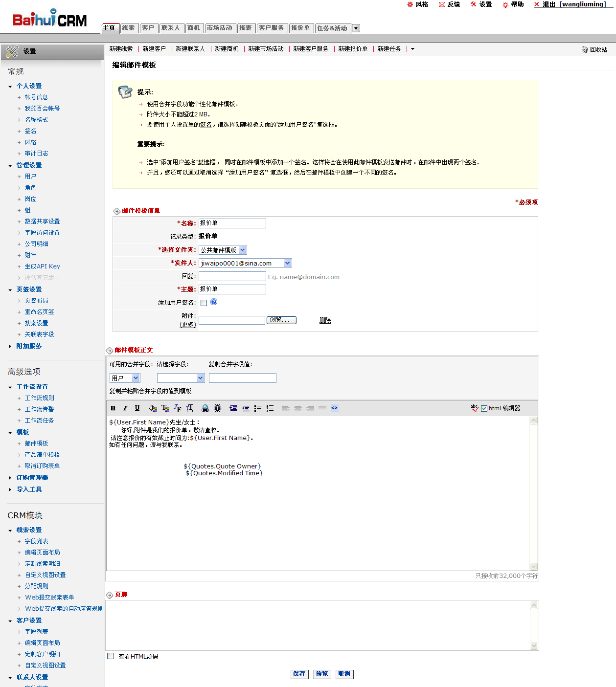Run the spell check icon
616x687 pixels.
[474, 408]
